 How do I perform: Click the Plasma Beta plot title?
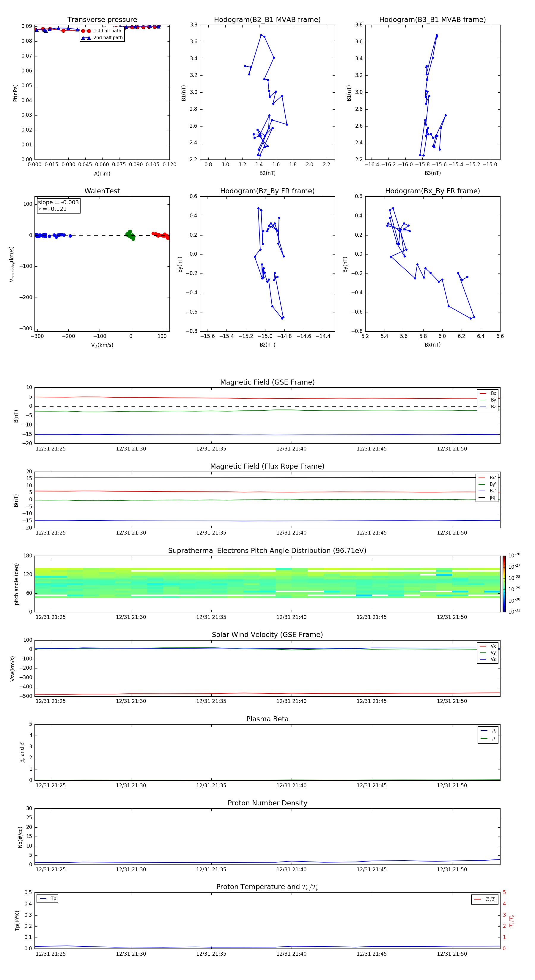267,719
